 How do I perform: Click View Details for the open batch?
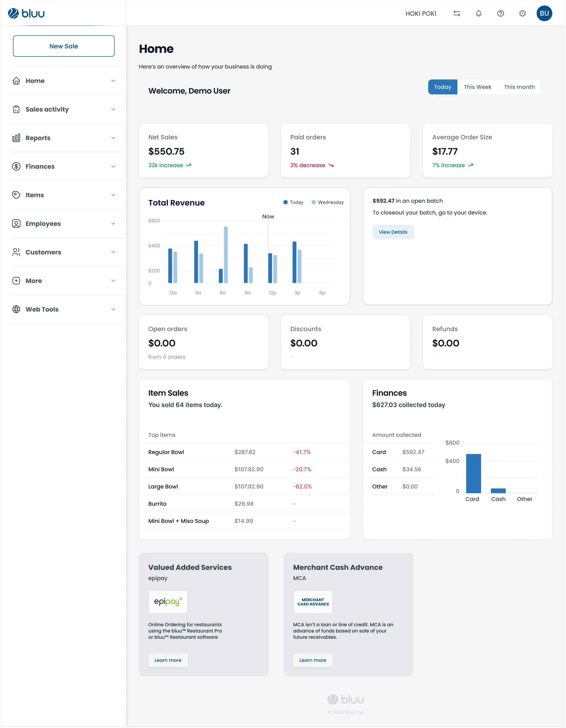click(x=393, y=232)
